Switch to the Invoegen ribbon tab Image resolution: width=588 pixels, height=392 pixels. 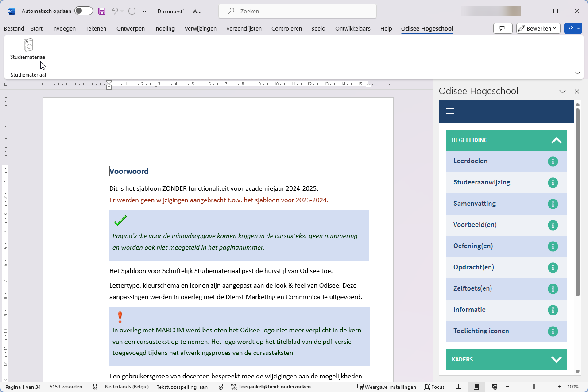pos(64,28)
